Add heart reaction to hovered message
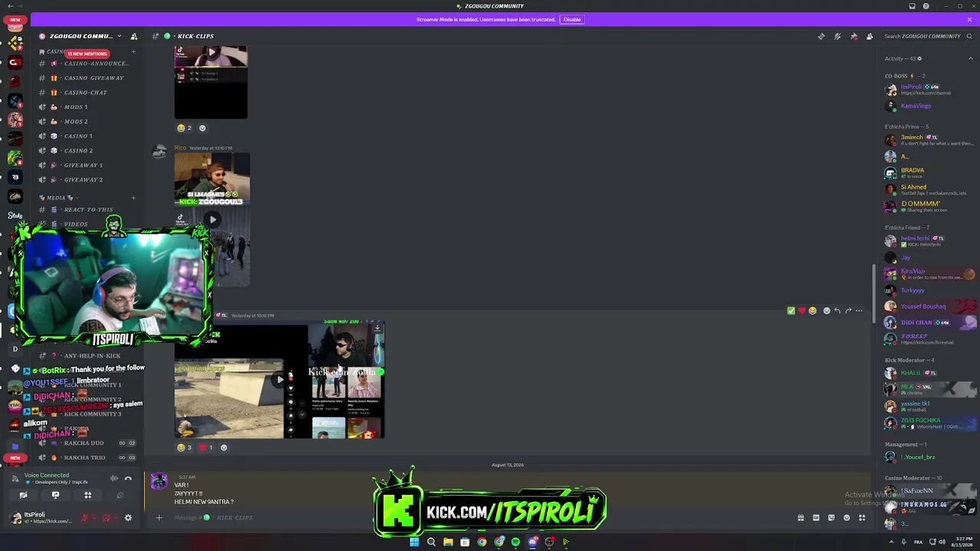This screenshot has height=551, width=980. (x=802, y=311)
